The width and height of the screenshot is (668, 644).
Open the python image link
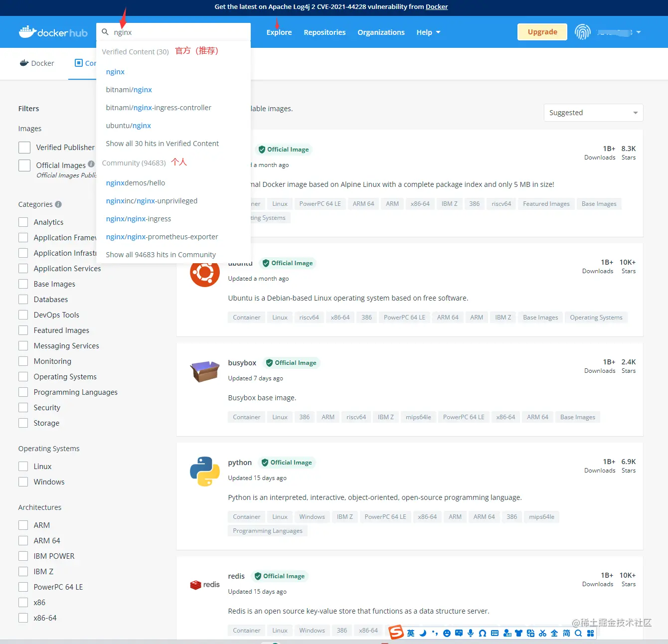coord(240,463)
